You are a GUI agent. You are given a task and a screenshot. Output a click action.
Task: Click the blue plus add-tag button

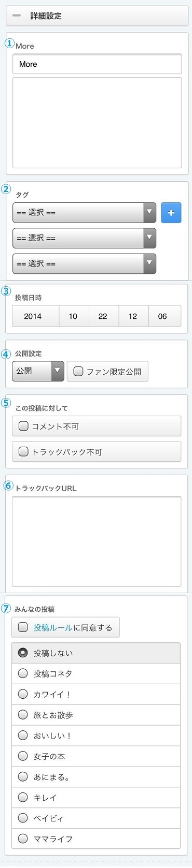[x=171, y=213]
